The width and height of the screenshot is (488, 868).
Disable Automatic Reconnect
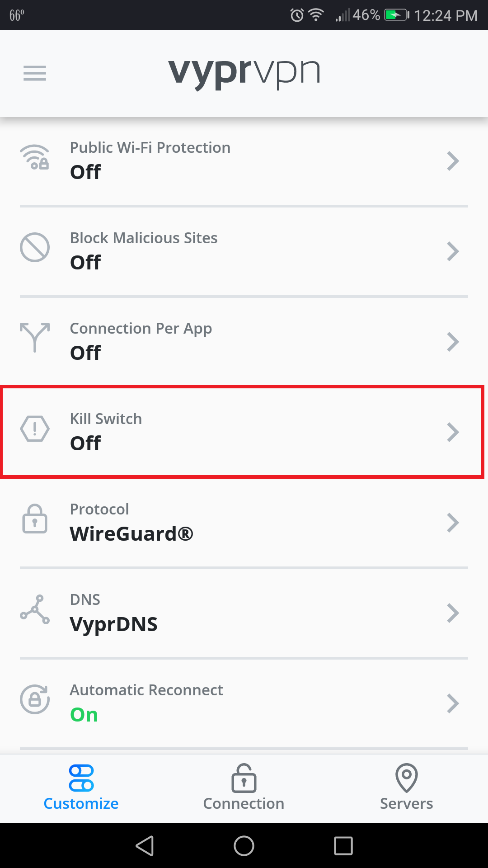(244, 702)
